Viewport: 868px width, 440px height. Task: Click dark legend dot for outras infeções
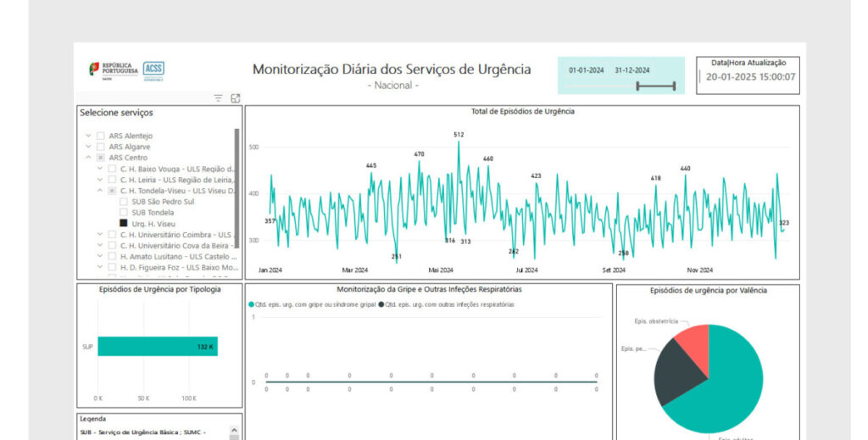381,304
